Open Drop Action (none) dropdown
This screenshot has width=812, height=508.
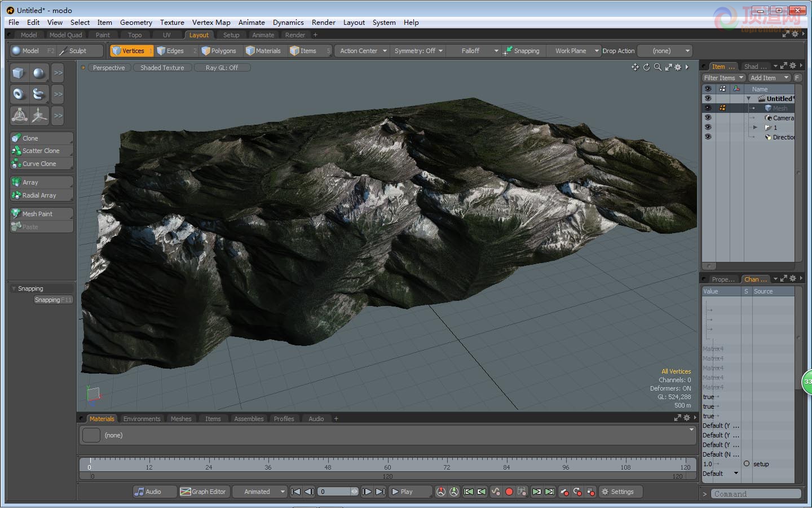pyautogui.click(x=665, y=51)
